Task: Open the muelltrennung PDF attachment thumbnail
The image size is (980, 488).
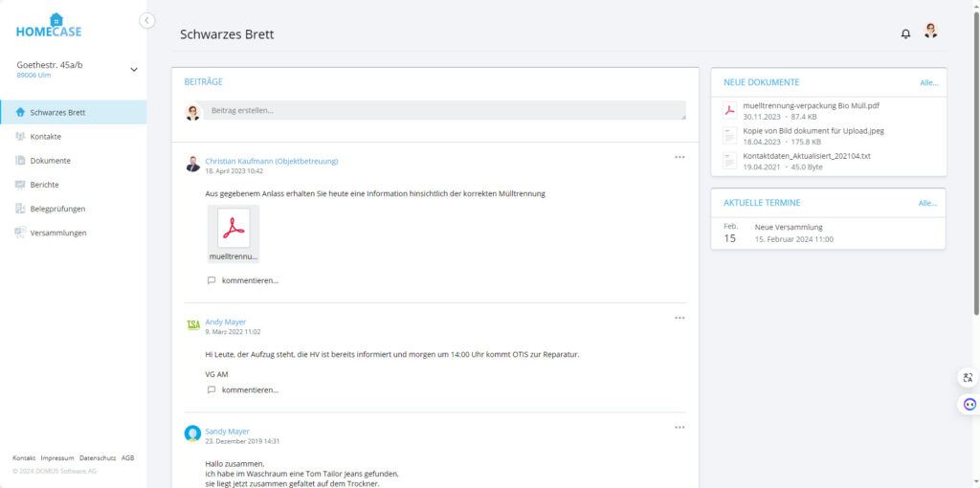Action: [234, 233]
